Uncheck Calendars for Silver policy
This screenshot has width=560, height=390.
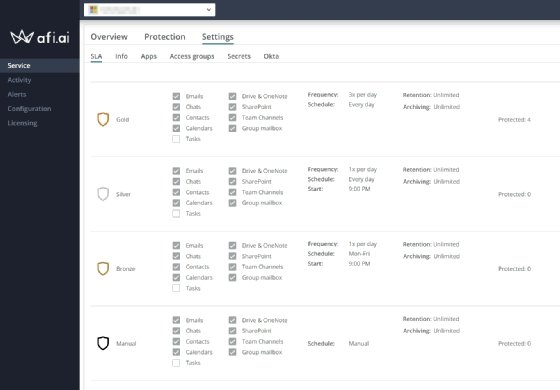click(x=176, y=203)
